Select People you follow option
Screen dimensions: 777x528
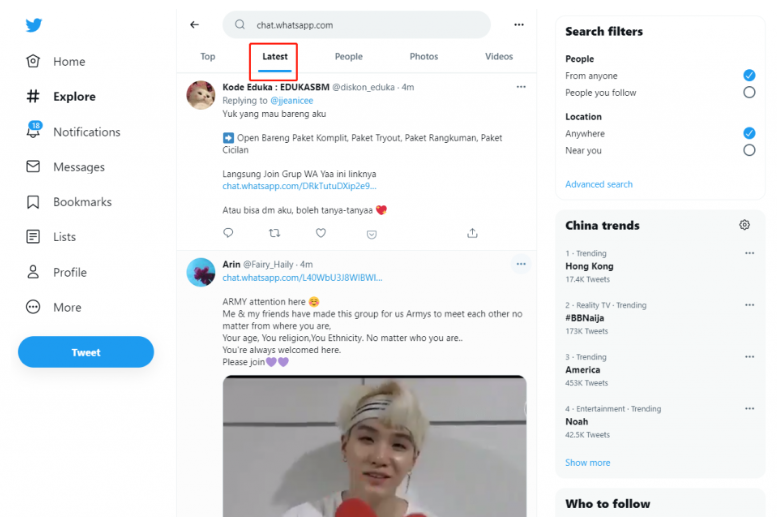pos(749,92)
